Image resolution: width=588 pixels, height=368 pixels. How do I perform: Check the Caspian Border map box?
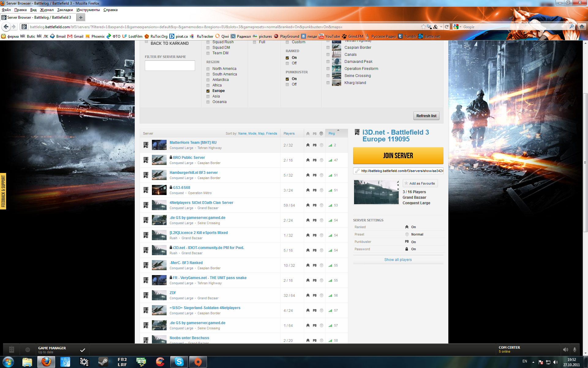[328, 48]
